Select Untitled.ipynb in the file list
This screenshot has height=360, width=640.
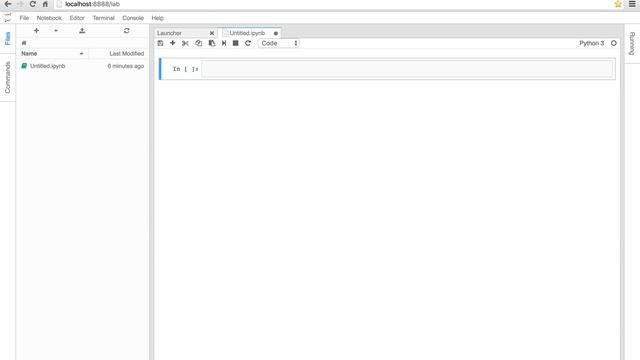83,66
